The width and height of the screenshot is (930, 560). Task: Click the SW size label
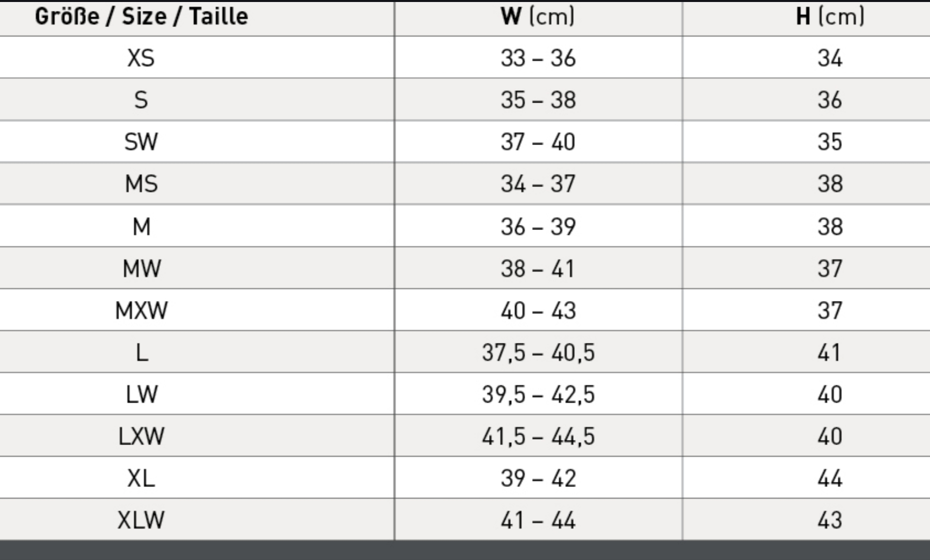click(x=141, y=142)
